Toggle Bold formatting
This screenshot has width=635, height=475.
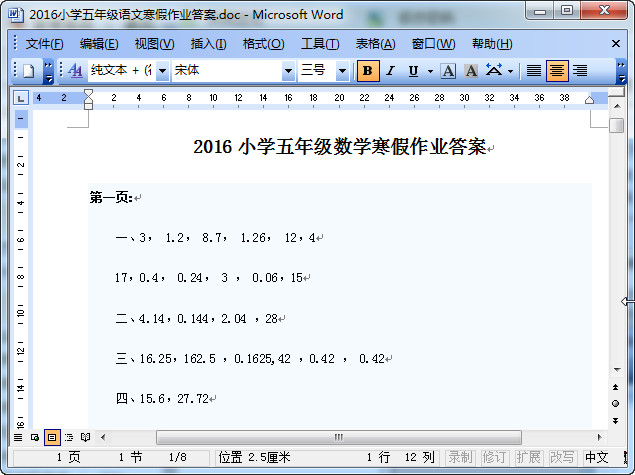[x=368, y=71]
